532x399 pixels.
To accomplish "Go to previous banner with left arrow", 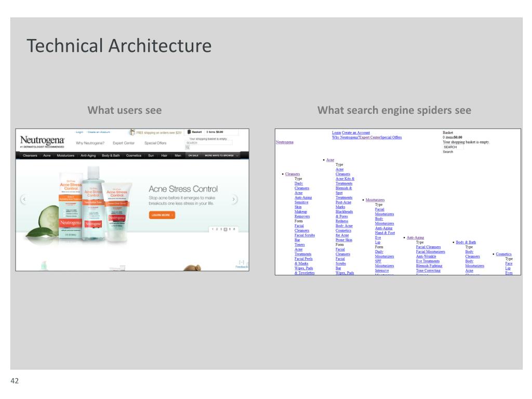I will 24,199.
